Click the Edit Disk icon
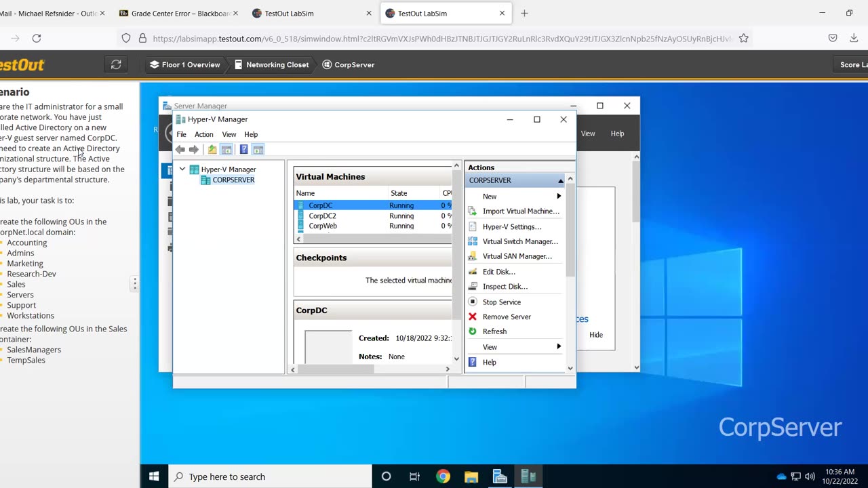Viewport: 868px width, 488px height. (x=473, y=271)
